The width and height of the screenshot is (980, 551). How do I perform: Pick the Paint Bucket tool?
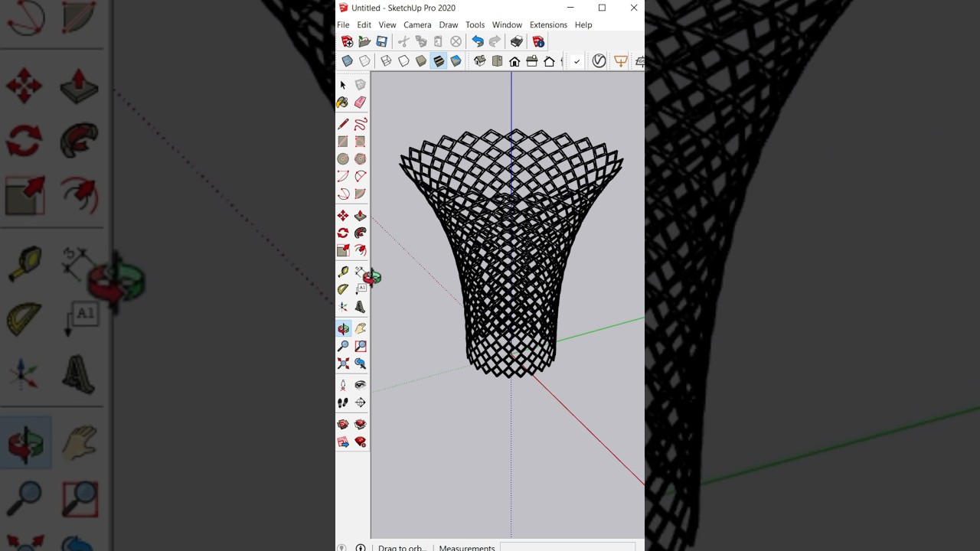pyautogui.click(x=343, y=103)
